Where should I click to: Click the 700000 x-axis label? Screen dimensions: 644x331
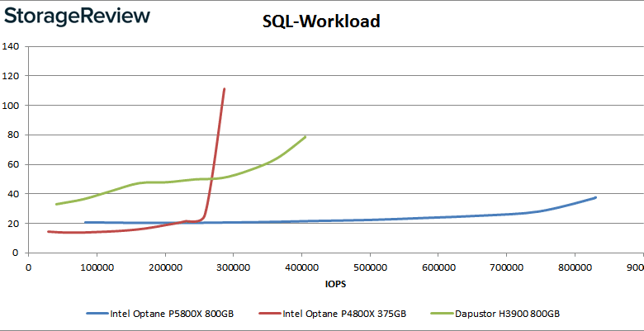(506, 267)
